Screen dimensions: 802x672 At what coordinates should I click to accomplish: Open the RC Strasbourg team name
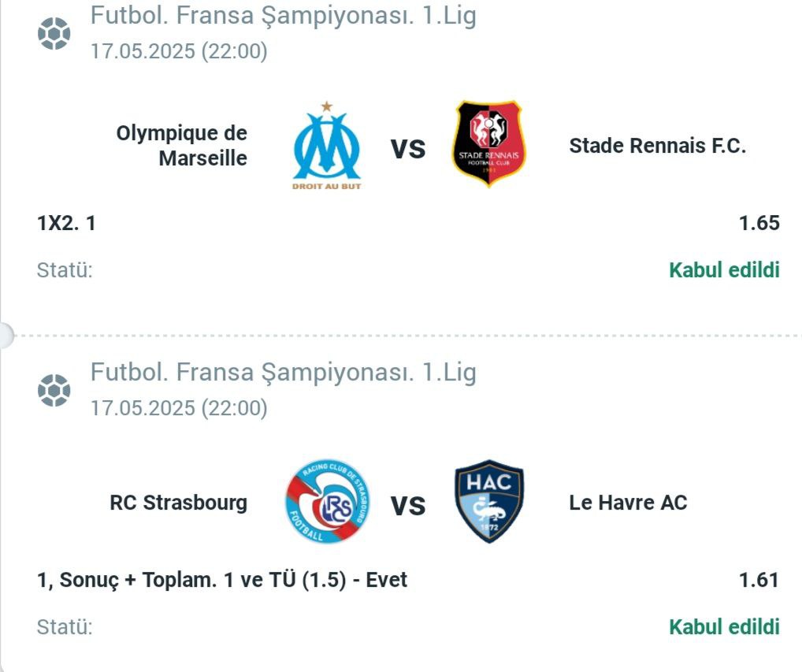click(179, 503)
